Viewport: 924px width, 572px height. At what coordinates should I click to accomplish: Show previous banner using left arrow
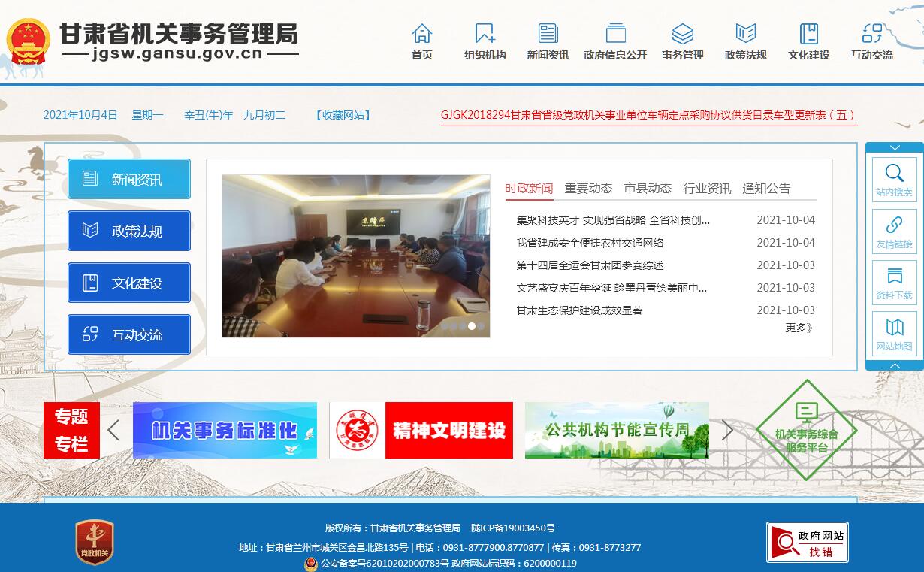113,431
